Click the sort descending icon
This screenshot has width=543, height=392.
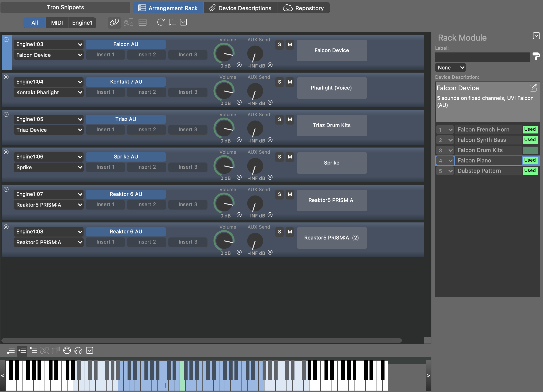[172, 22]
